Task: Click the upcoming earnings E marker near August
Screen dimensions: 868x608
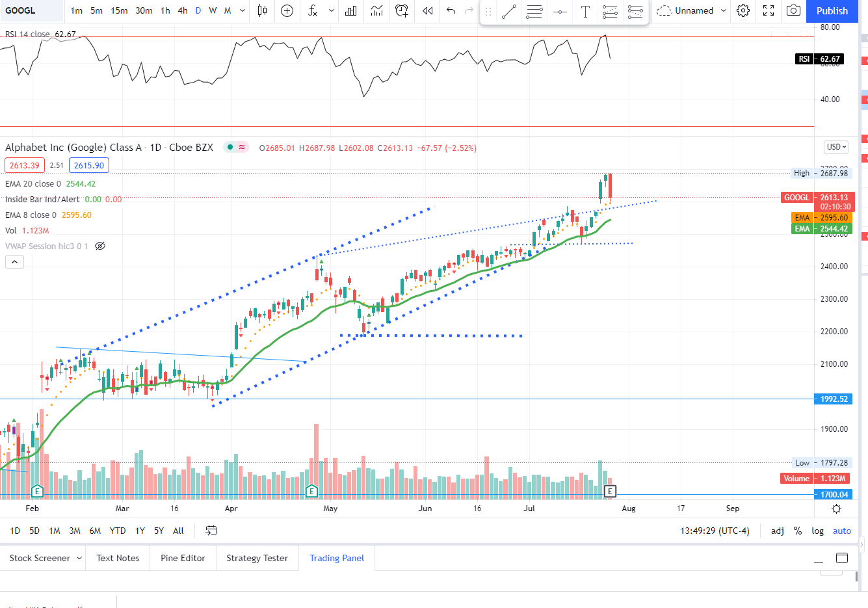Action: click(610, 491)
